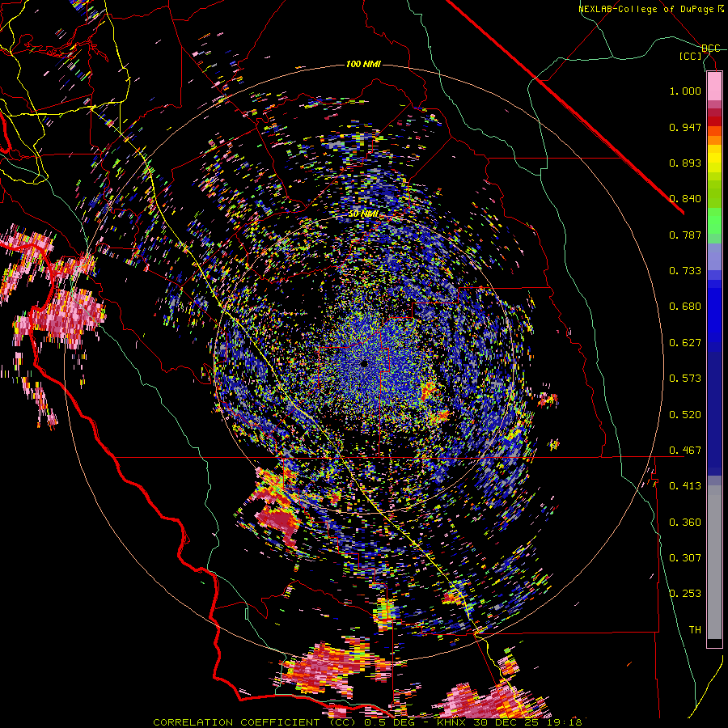Click the black radar site dot at center

364,363
